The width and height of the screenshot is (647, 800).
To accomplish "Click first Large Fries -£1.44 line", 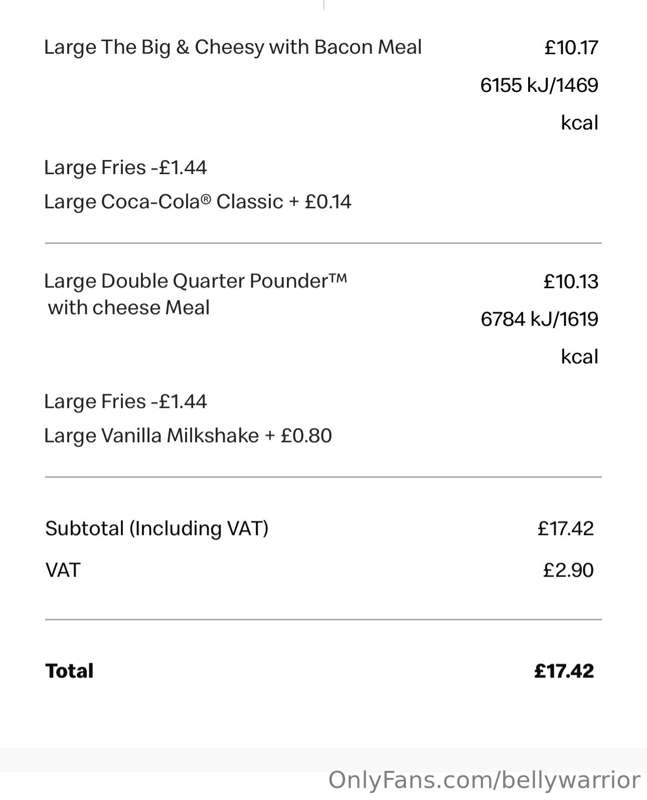I will point(126,168).
